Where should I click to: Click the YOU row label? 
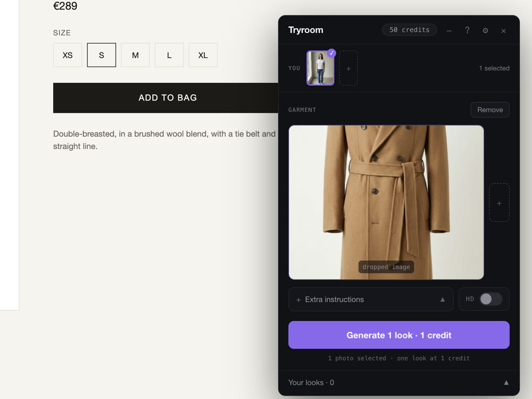point(294,68)
